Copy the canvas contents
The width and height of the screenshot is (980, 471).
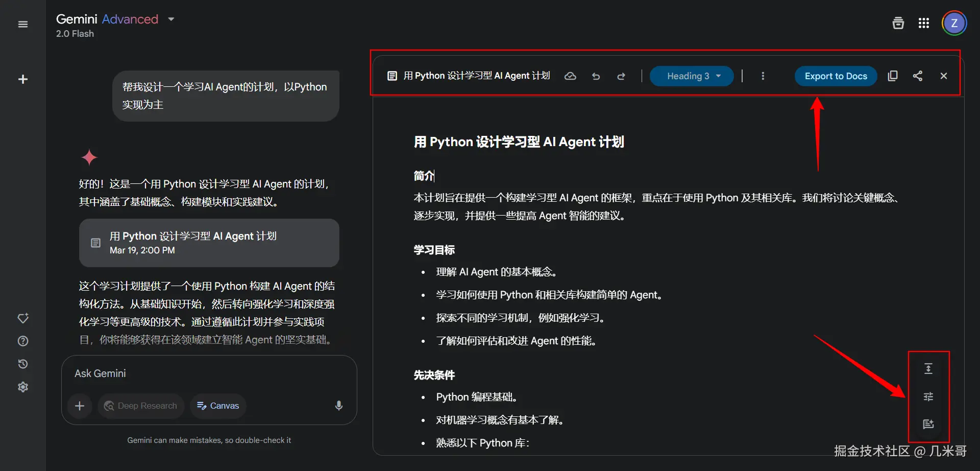click(893, 76)
